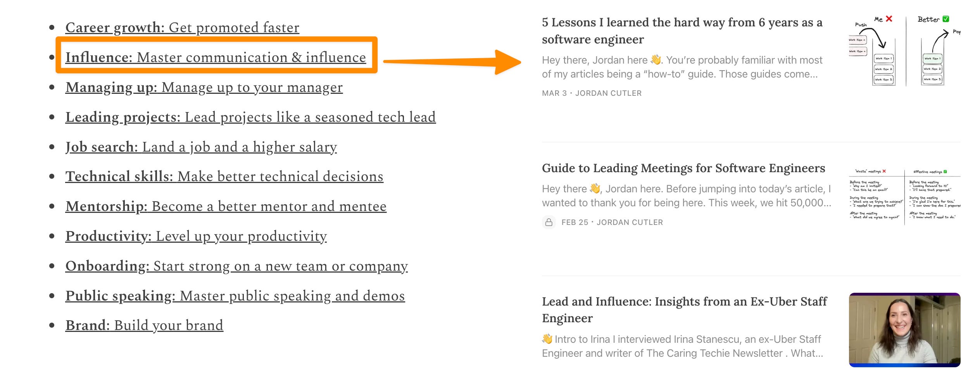Open the 'Influence: Master communication & influence' link
980x368 pixels.
(x=216, y=57)
